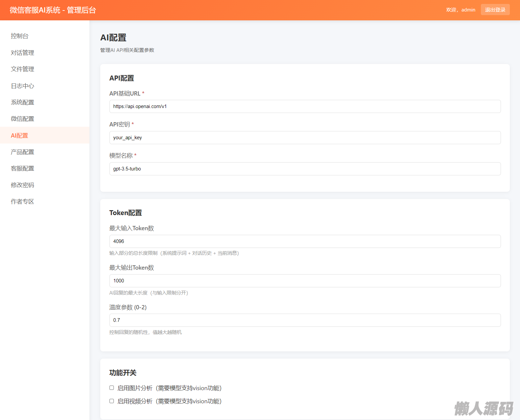Select the 模型名称 text field
This screenshot has height=420, width=520.
click(305, 169)
